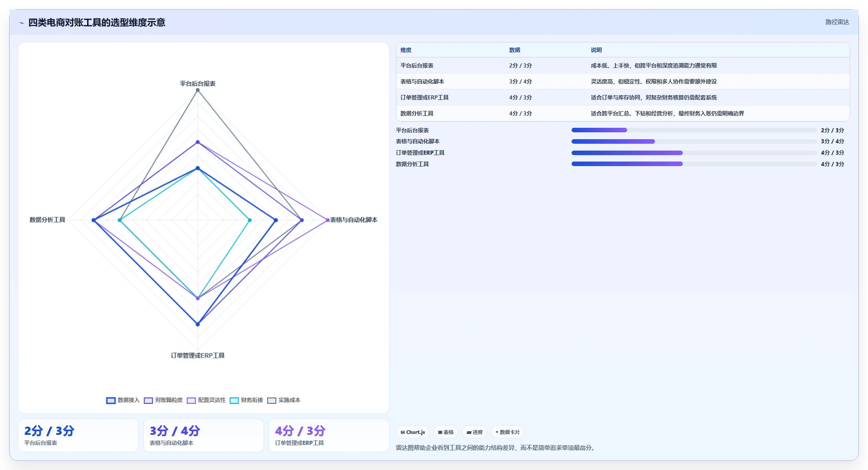Hide the 财务衔接 dataset via legend text
Screen dimensions: 868x470
click(x=252, y=400)
